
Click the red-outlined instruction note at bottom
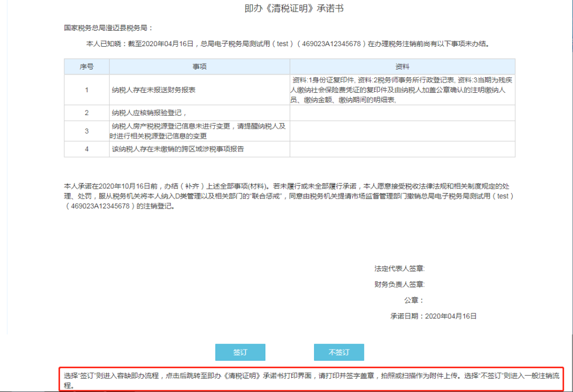pos(311,380)
